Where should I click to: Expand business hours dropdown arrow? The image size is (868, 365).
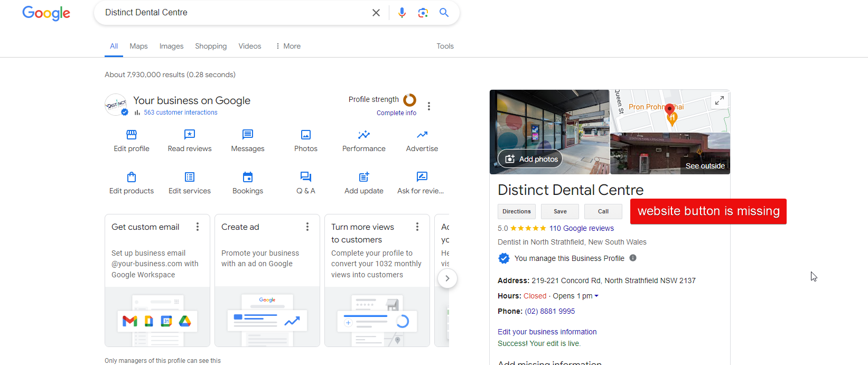[596, 296]
